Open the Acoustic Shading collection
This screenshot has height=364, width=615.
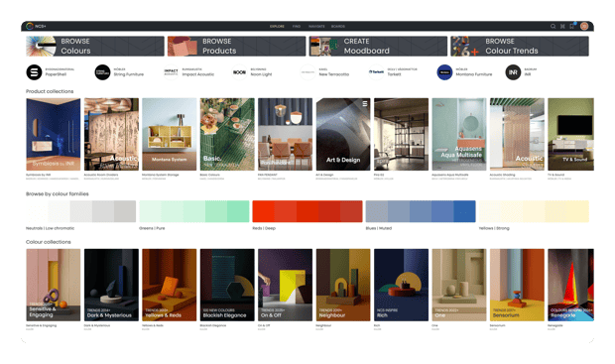click(x=517, y=134)
